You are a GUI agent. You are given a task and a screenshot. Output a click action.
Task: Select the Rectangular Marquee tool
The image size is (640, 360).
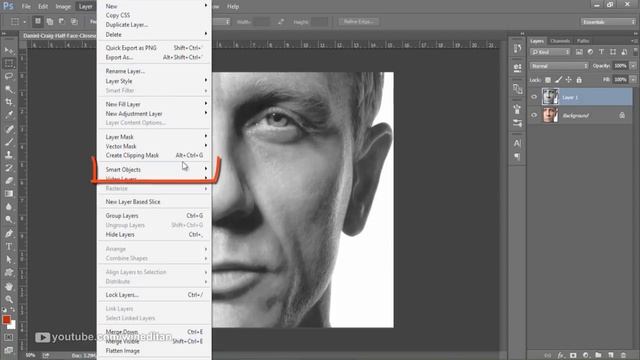(x=9, y=63)
